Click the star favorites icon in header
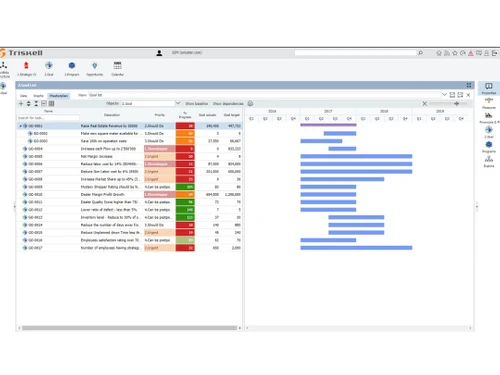500x375 pixels. (x=455, y=53)
